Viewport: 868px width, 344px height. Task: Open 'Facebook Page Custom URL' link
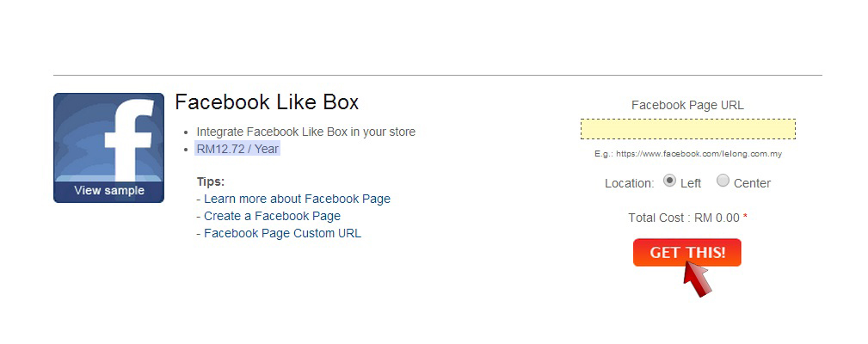click(x=282, y=233)
